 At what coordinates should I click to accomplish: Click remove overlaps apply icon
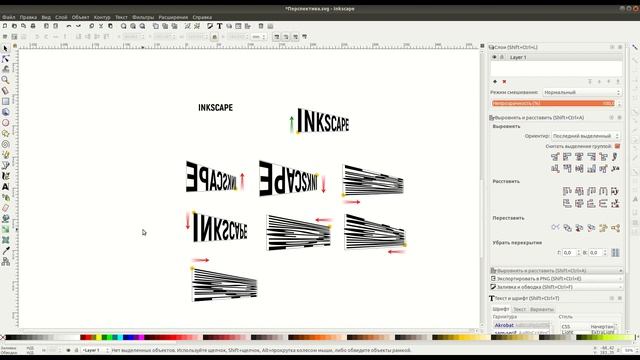[615, 253]
